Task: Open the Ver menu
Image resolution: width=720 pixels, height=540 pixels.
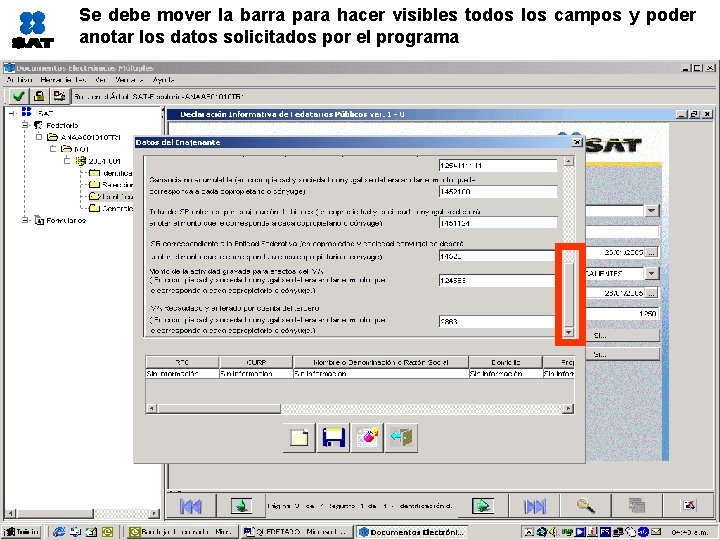Action: coord(101,80)
